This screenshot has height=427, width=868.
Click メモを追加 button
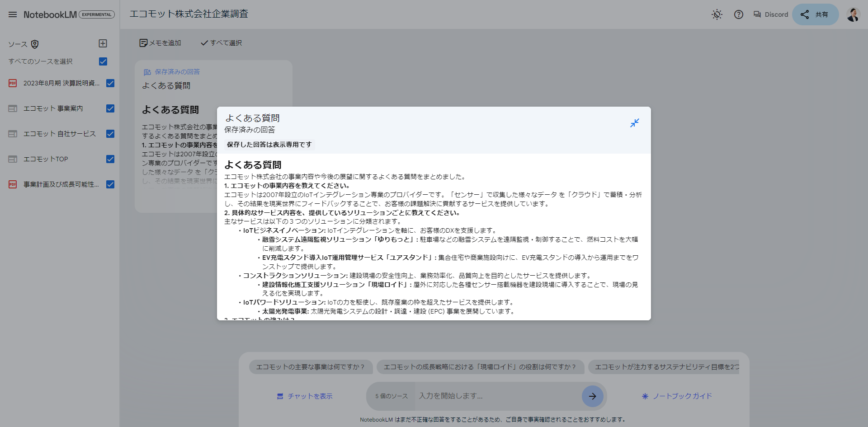click(x=160, y=43)
